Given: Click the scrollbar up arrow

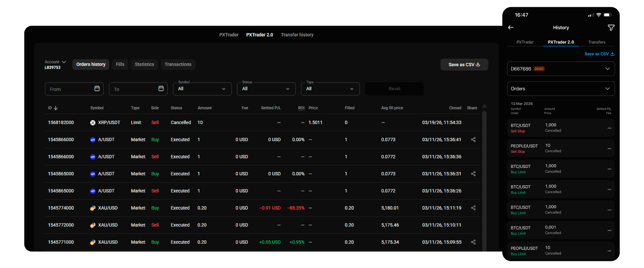Looking at the screenshot, I should pyautogui.click(x=484, y=106).
